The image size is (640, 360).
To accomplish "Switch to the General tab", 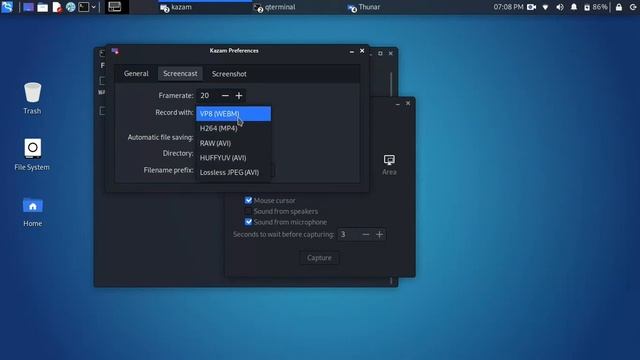I will 136,73.
